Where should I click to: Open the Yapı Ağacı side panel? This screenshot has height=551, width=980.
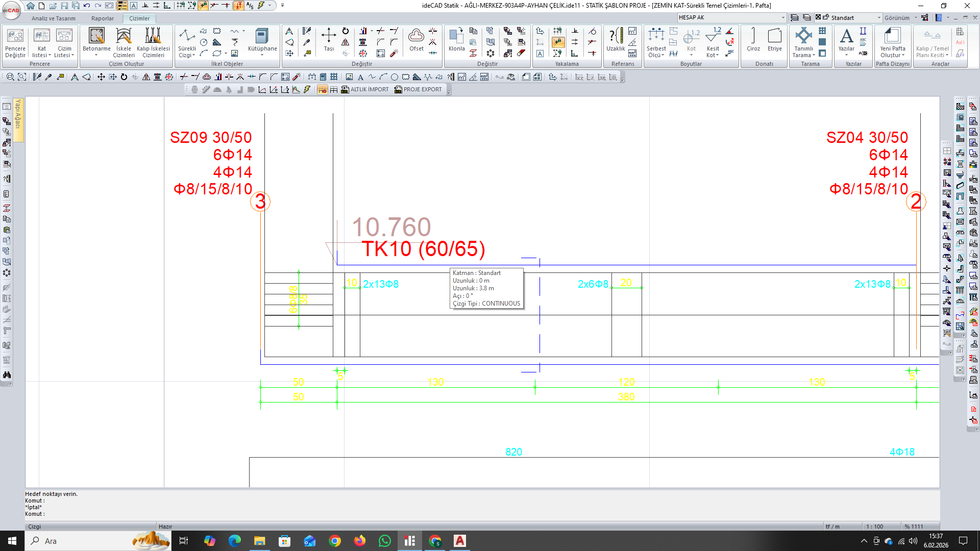click(18, 114)
